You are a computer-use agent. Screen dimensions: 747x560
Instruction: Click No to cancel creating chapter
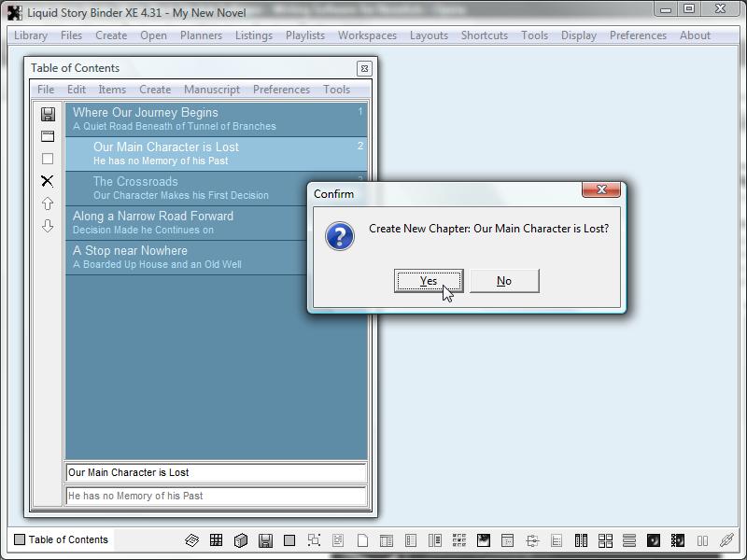point(504,281)
